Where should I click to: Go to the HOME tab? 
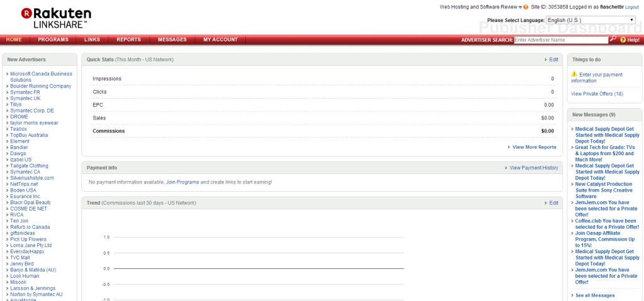[14, 40]
